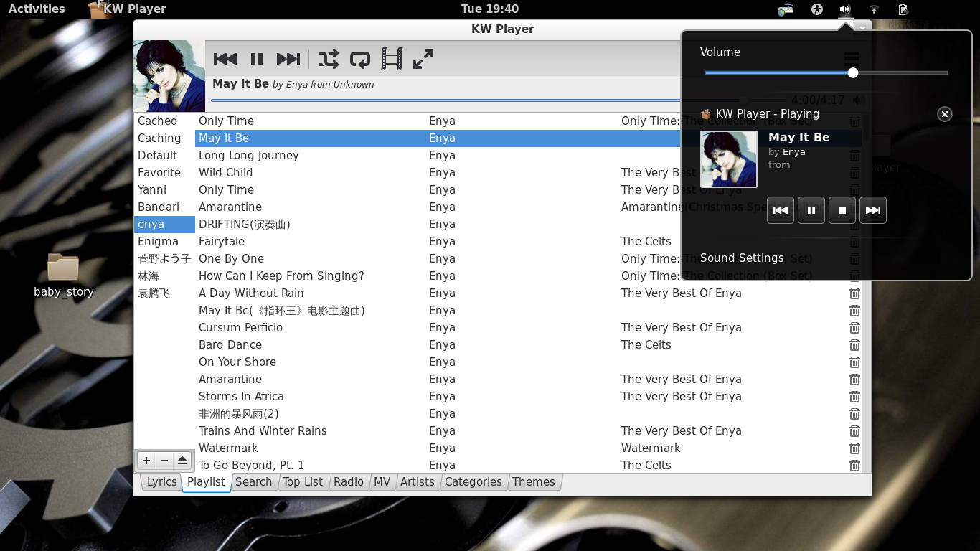Delete 非洲的暴风雨(2) with trash icon
Screen dimensions: 980x551
[x=854, y=414]
